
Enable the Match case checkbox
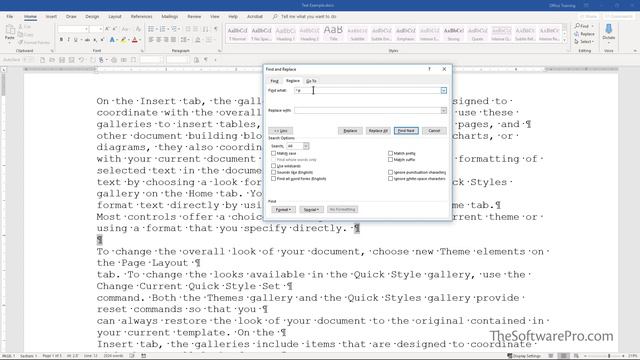[x=273, y=153]
